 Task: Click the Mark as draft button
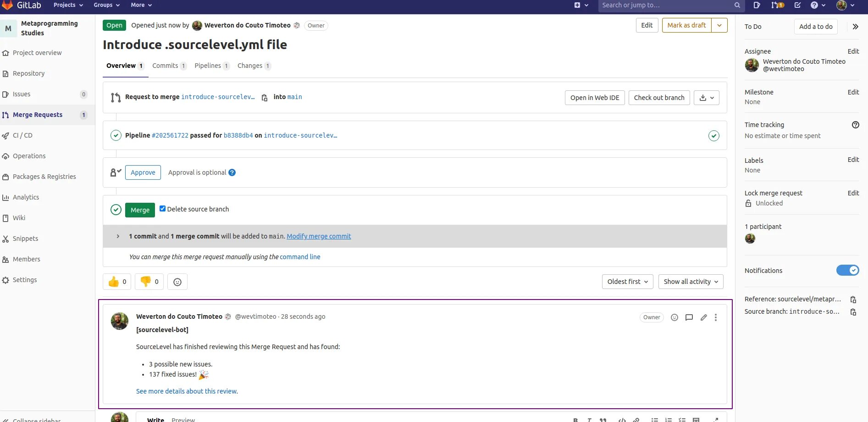tap(686, 25)
